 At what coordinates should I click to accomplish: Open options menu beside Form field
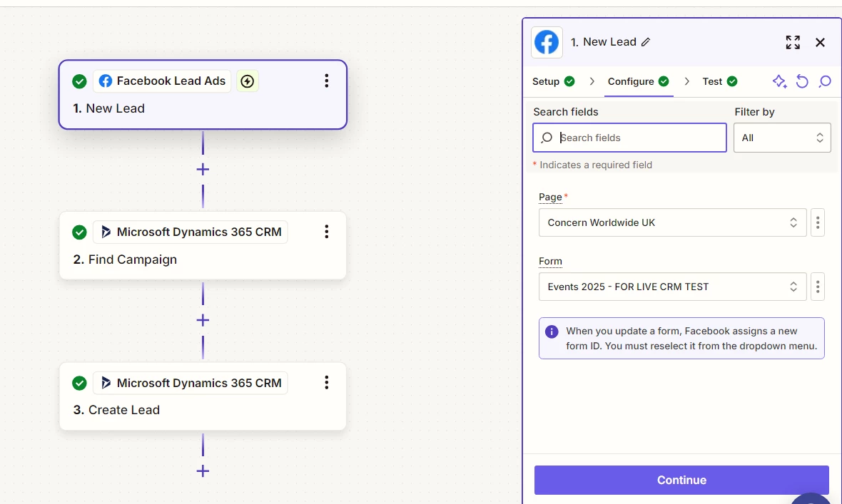coord(818,287)
